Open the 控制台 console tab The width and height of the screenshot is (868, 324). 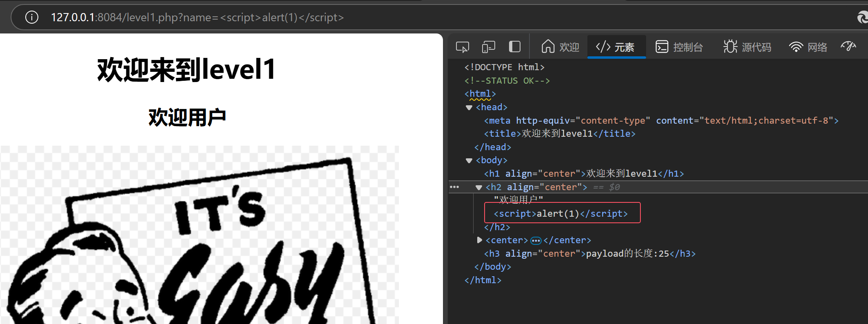pyautogui.click(x=680, y=47)
